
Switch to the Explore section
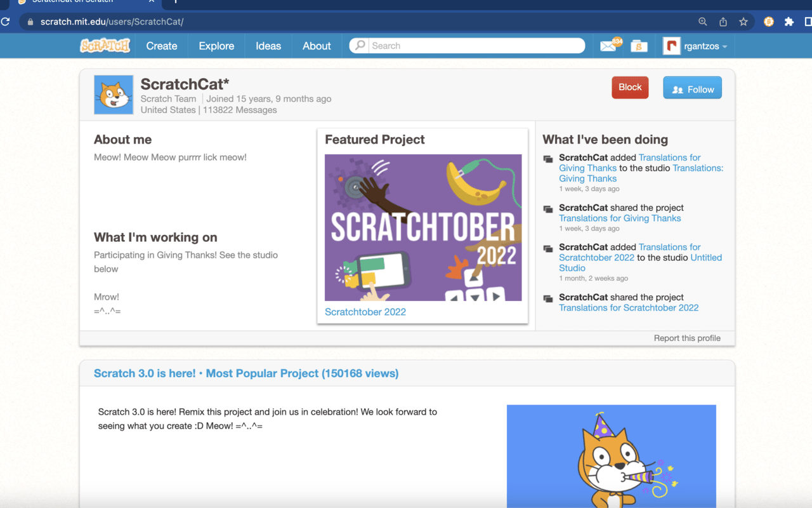[x=216, y=45]
